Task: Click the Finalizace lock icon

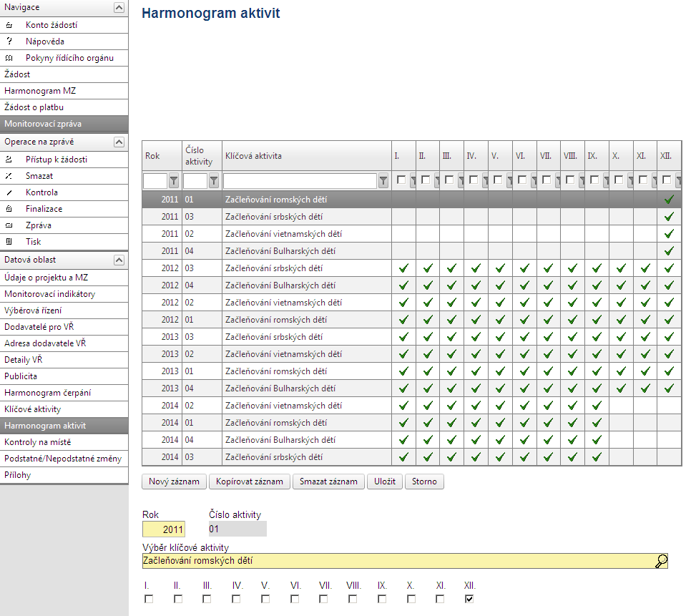Action: click(x=9, y=209)
